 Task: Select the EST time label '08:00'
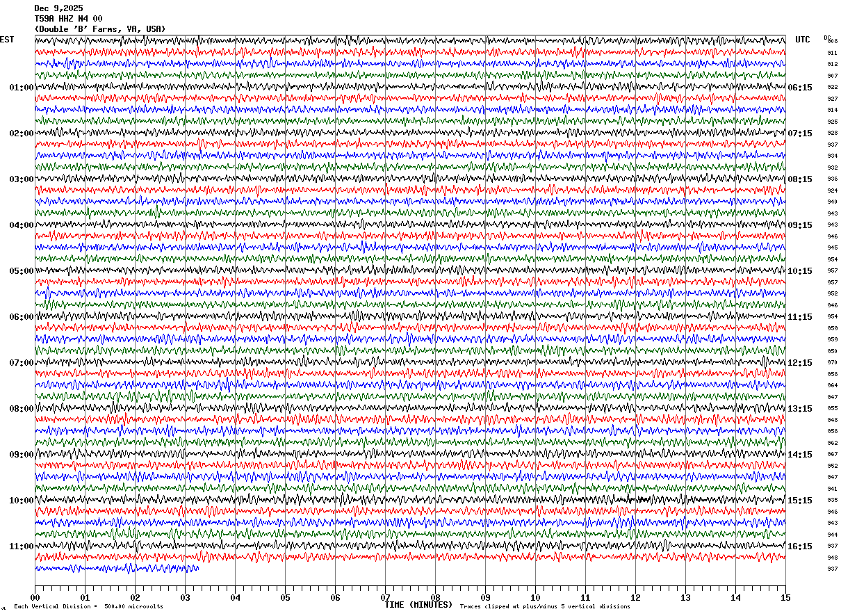(22, 409)
